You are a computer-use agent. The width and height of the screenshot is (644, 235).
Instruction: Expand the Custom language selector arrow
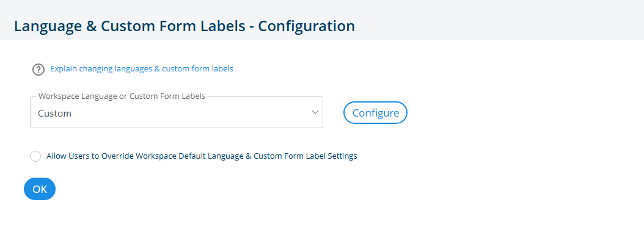pos(315,112)
